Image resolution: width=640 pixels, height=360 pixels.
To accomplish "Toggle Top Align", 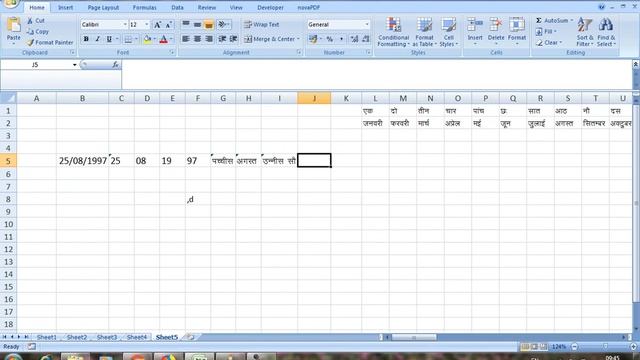I will (186, 24).
